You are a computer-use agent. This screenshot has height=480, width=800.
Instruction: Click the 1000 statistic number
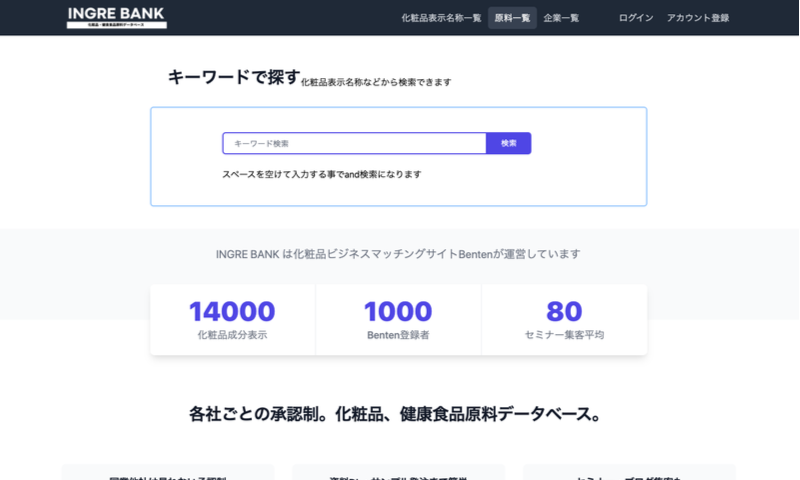[398, 312]
